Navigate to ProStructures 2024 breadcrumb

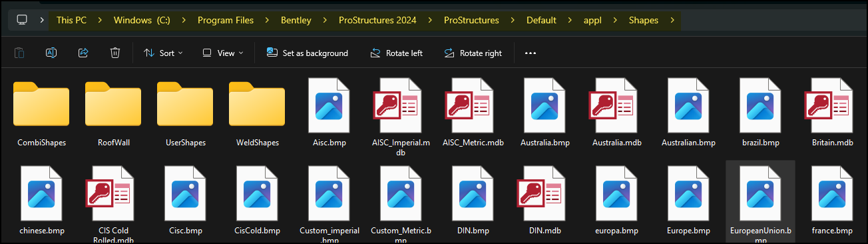[x=377, y=20]
